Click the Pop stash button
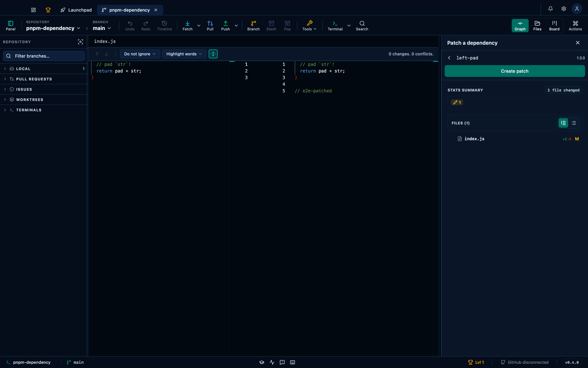Image resolution: width=588 pixels, height=368 pixels. click(287, 26)
